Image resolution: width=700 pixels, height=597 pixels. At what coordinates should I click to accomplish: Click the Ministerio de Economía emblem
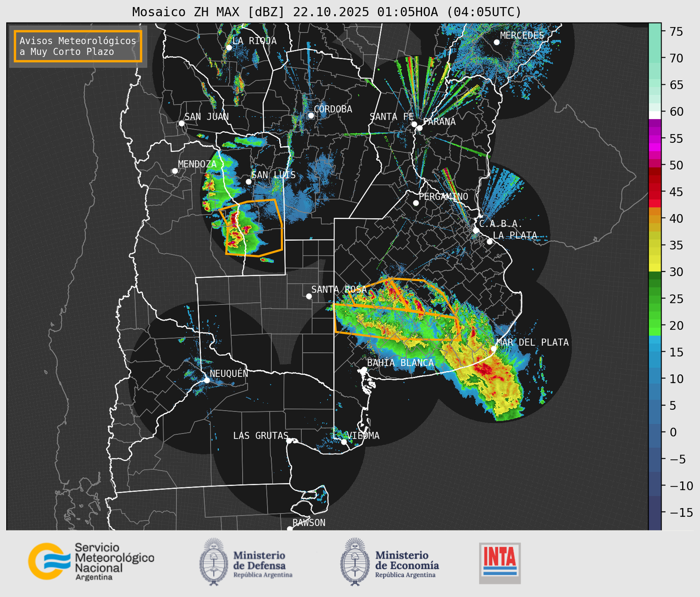(355, 562)
